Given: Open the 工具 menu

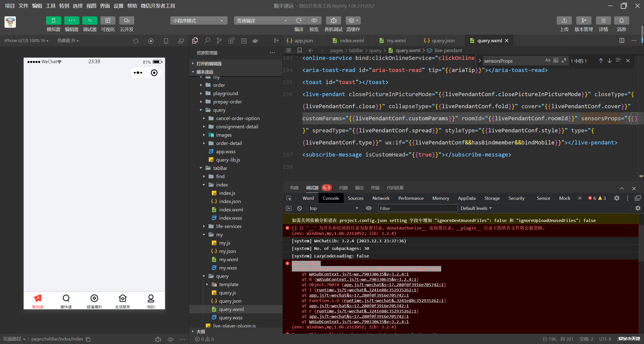Looking at the screenshot, I should point(50,6).
